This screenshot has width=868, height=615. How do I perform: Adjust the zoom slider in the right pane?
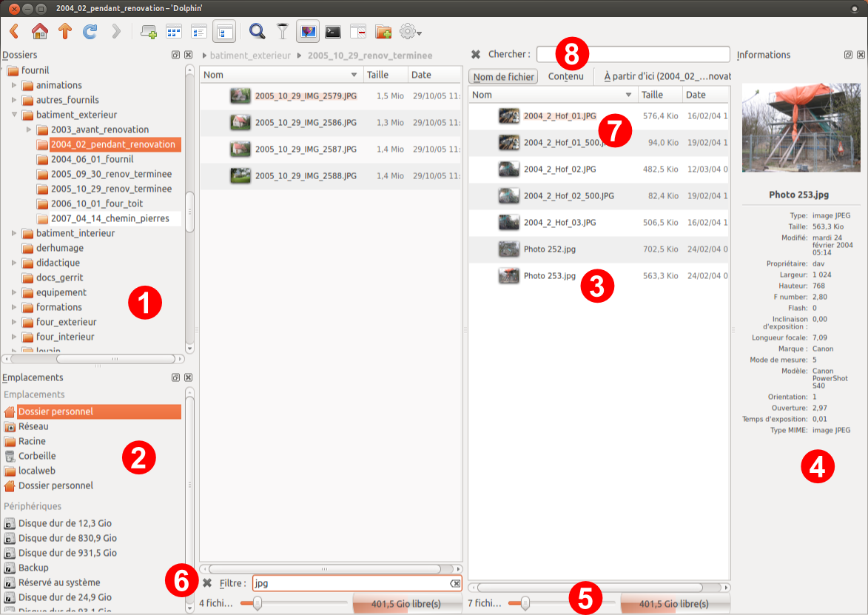(525, 603)
